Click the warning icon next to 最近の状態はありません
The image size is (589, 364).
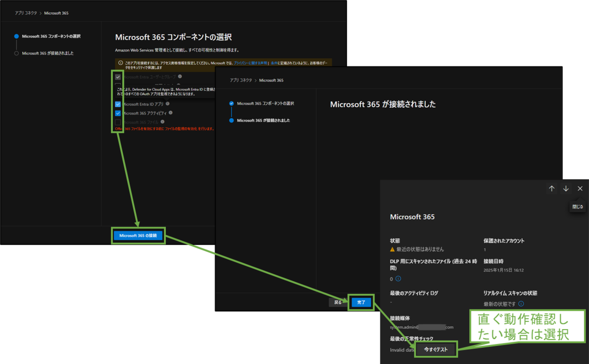(393, 249)
